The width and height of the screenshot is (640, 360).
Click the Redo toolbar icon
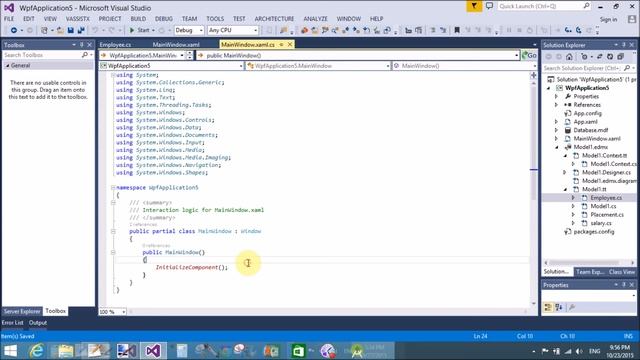coord(111,30)
